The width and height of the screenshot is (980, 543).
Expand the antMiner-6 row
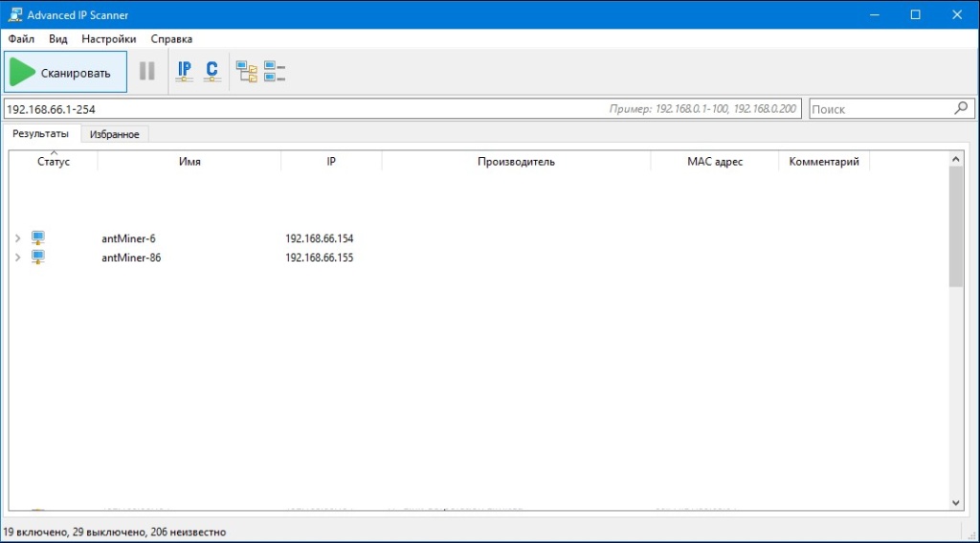click(x=17, y=238)
